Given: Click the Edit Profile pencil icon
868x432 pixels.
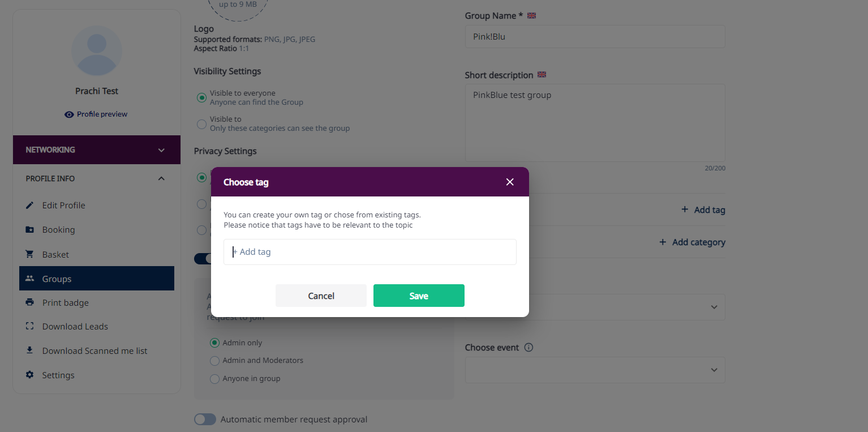Looking at the screenshot, I should [x=30, y=205].
